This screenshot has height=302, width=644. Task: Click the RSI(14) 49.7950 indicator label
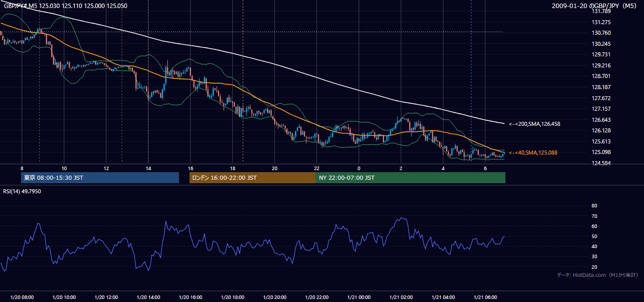pyautogui.click(x=22, y=191)
